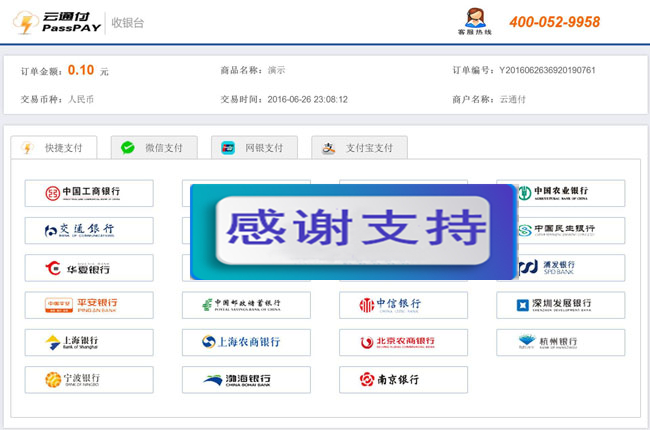Click the customer service hotline avatar icon

(x=475, y=18)
